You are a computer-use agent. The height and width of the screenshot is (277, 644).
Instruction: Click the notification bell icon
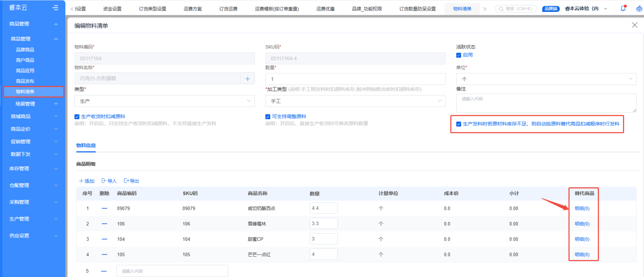coord(623,9)
